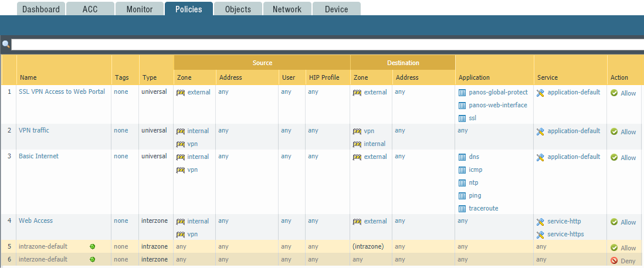Click the HIP Profile column header

[x=324, y=77]
